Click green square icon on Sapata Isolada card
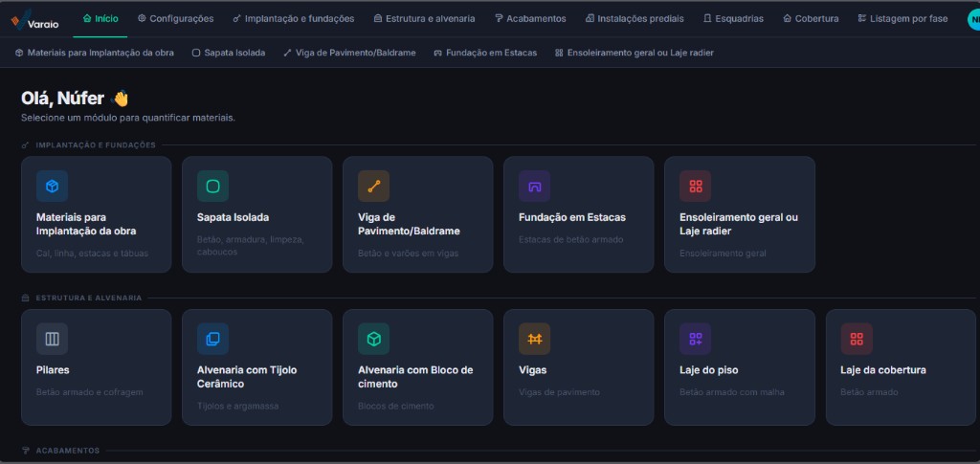 click(212, 187)
